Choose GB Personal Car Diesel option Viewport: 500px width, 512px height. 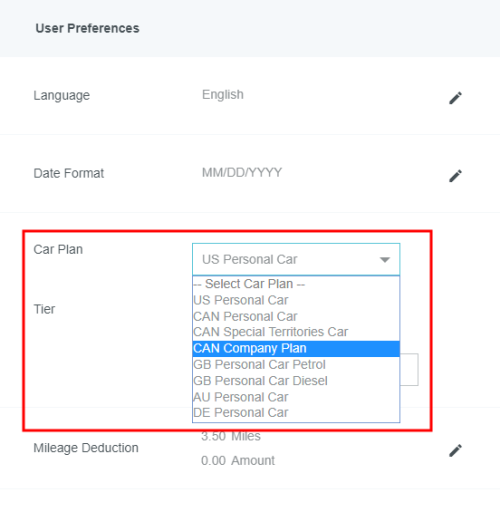click(x=296, y=381)
